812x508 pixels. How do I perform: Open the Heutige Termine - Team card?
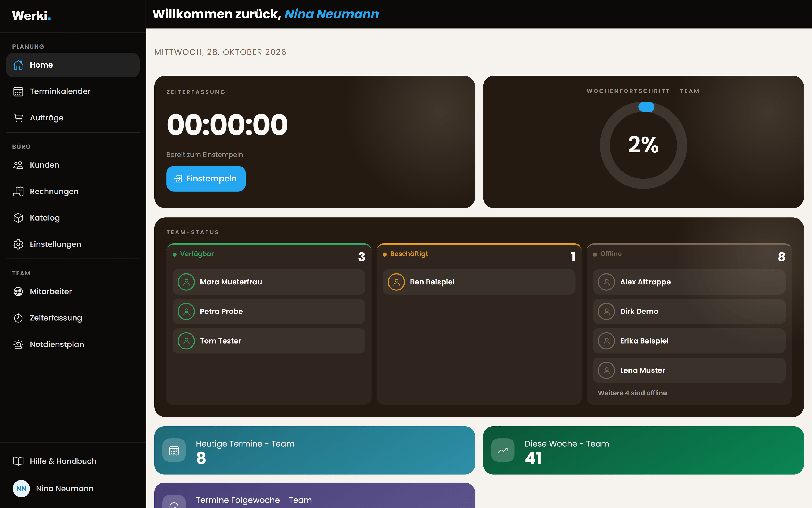(314, 450)
